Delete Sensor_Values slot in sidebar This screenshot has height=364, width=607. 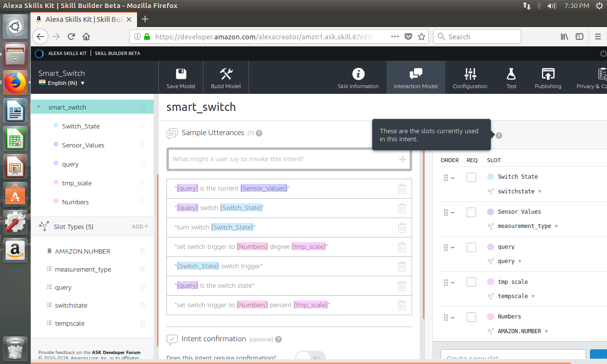pyautogui.click(x=143, y=145)
